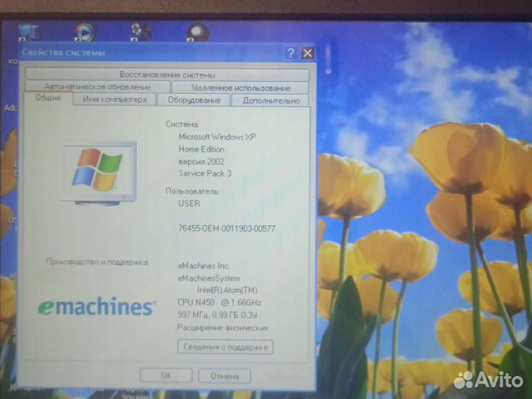Click the версия 2002 text

(x=201, y=162)
